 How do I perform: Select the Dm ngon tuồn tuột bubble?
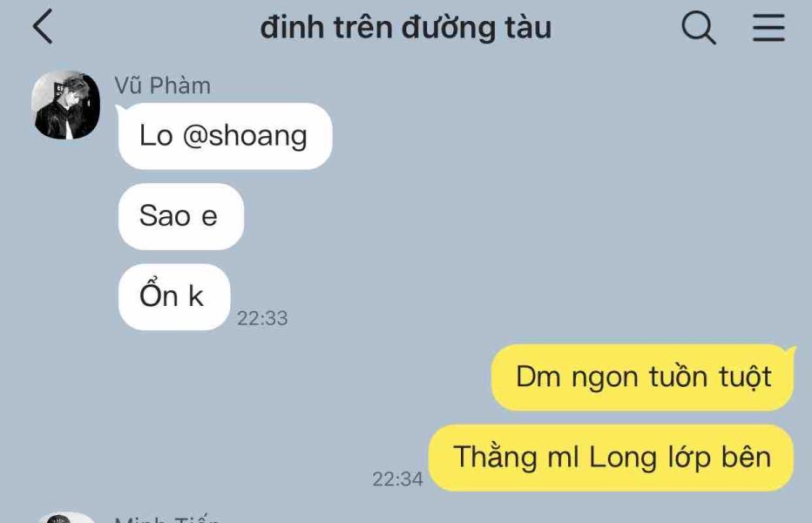pyautogui.click(x=642, y=377)
